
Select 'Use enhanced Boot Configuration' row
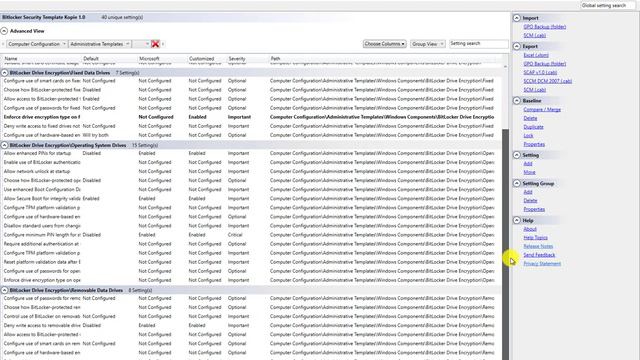250,189
